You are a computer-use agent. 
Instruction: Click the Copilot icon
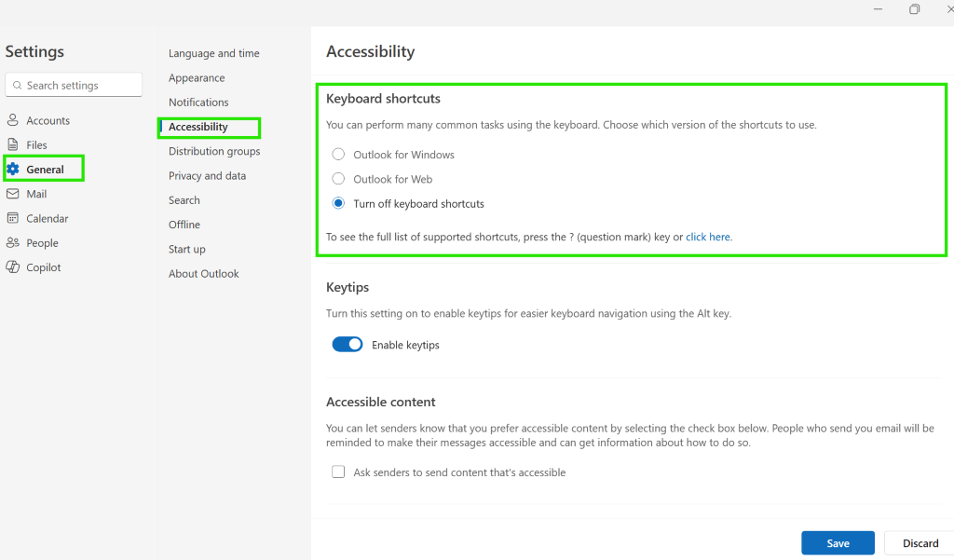tap(13, 266)
